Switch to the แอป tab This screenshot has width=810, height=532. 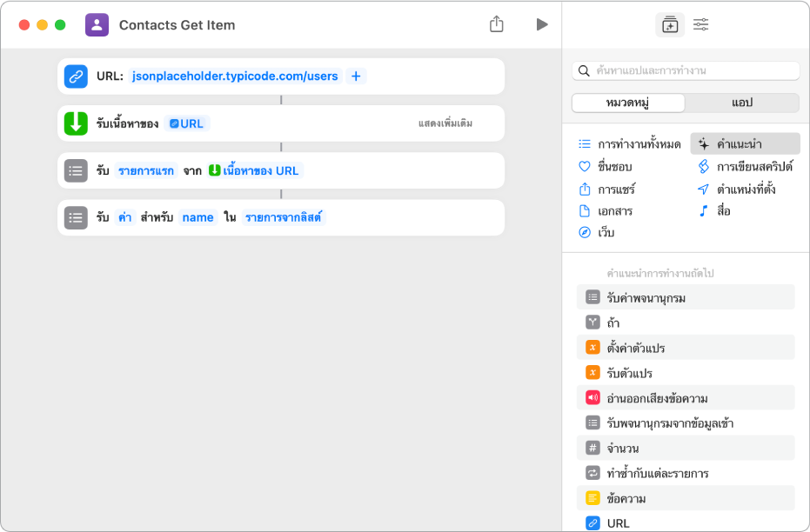(x=741, y=103)
